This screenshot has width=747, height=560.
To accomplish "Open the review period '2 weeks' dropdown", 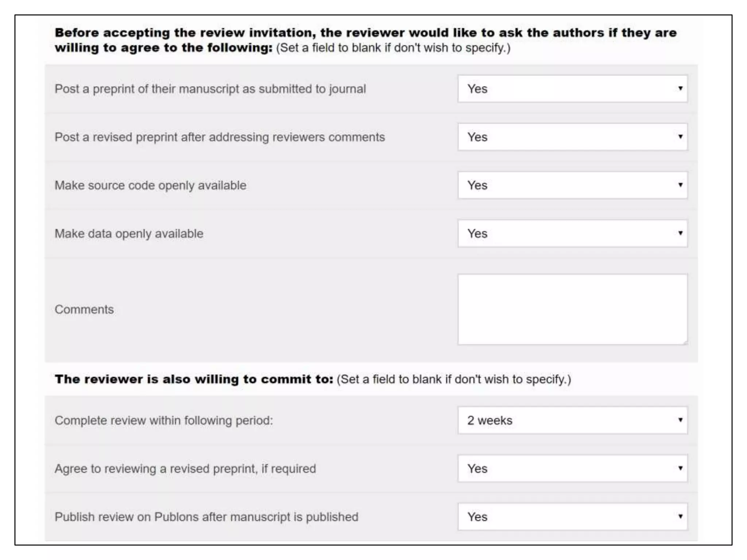I will [572, 420].
